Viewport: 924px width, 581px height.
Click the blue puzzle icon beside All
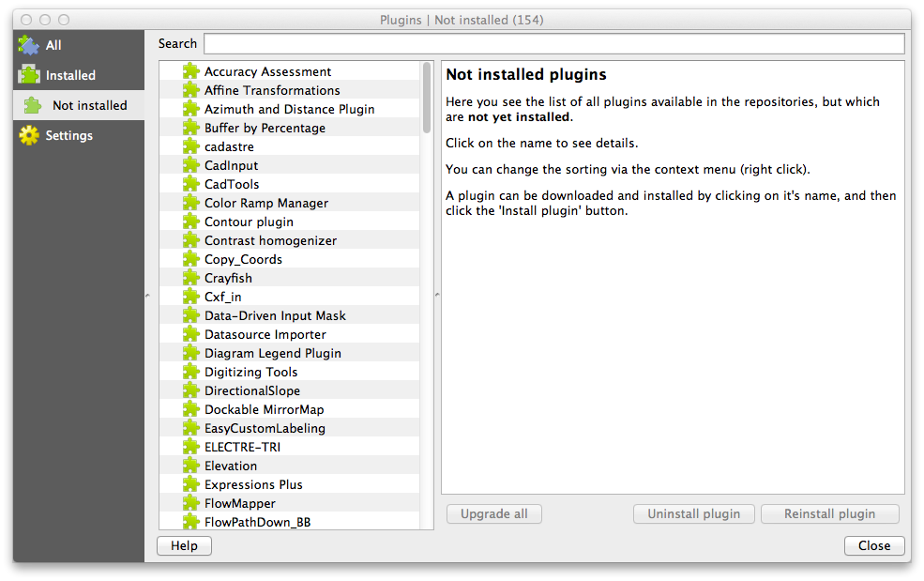(28, 44)
